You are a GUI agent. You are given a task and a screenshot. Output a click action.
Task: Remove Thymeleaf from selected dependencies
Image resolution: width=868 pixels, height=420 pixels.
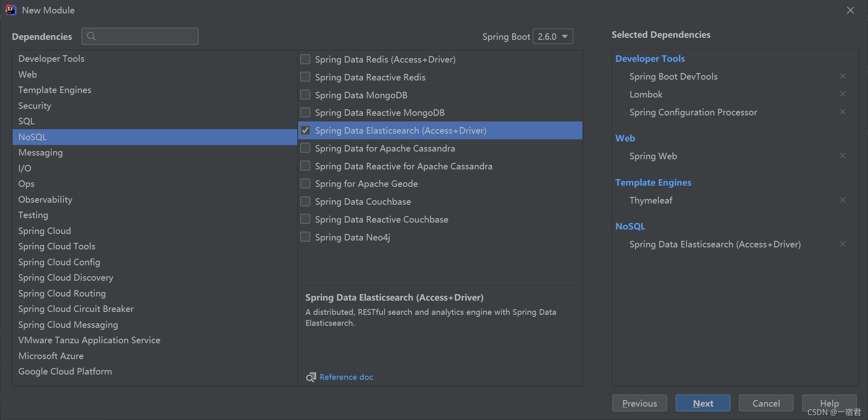point(843,200)
